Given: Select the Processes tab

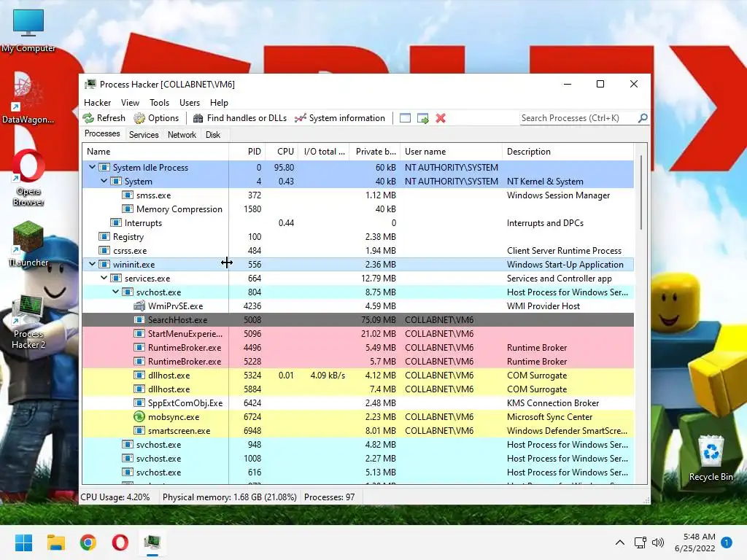Looking at the screenshot, I should click(x=102, y=134).
